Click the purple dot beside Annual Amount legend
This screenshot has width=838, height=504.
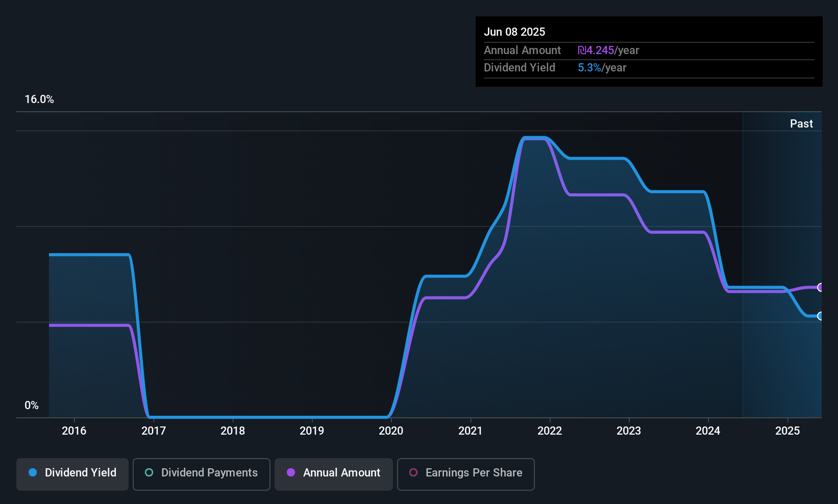coord(291,473)
